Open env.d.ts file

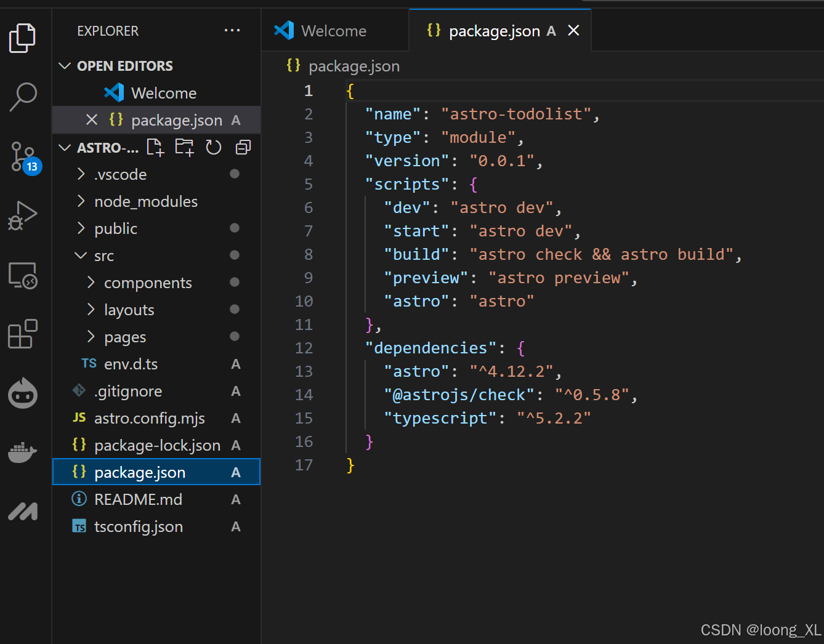pyautogui.click(x=156, y=364)
